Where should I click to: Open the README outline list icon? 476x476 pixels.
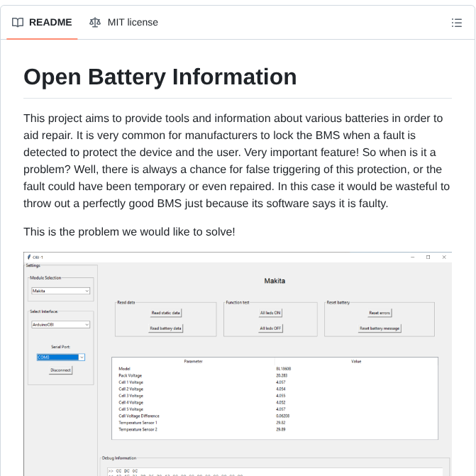(457, 23)
